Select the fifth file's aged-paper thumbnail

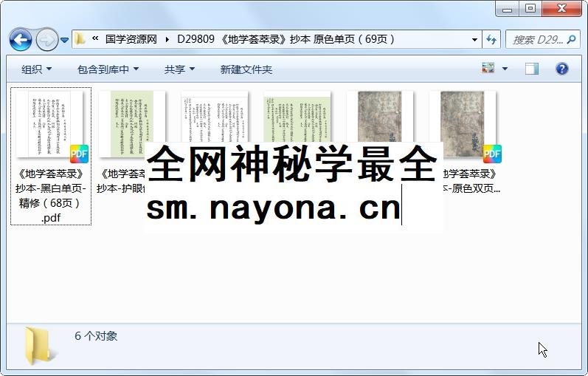(380, 117)
